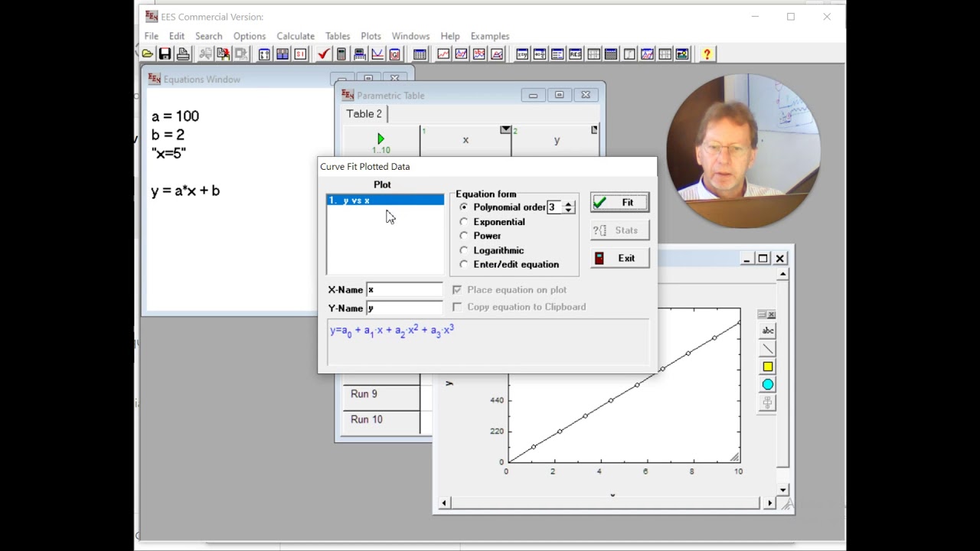This screenshot has width=980, height=551.
Task: Select the yellow rectangle tool in plot palette
Action: point(768,367)
